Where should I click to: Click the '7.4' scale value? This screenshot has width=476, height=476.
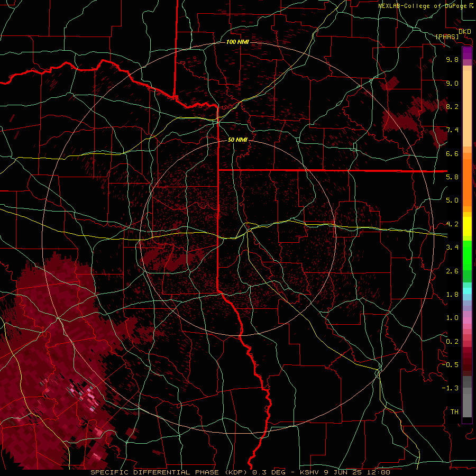[x=452, y=130]
